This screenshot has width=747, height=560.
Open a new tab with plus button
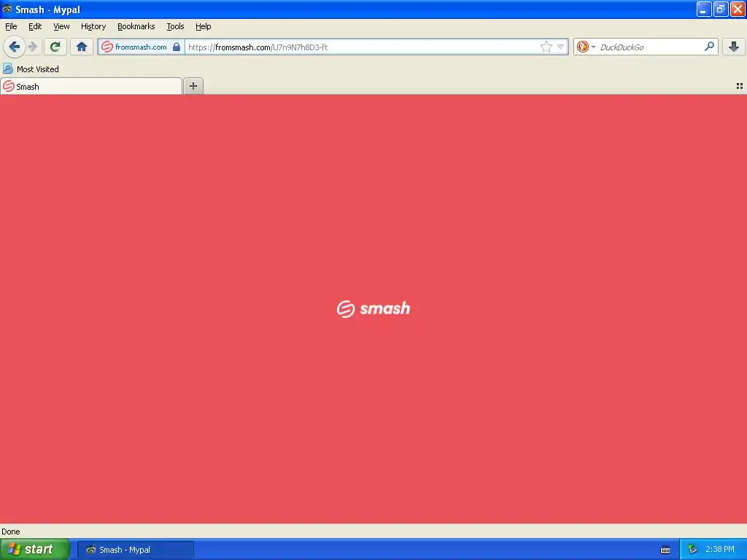pyautogui.click(x=193, y=86)
